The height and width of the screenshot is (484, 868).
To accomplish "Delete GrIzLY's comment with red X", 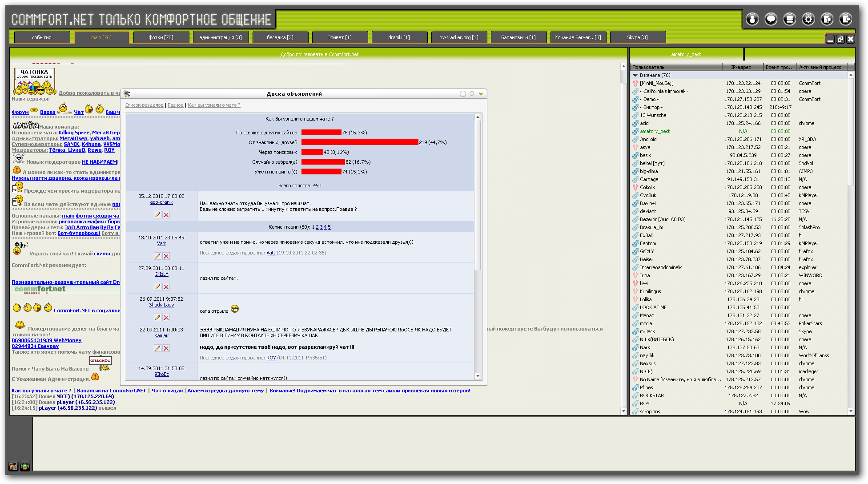I will coord(166,287).
